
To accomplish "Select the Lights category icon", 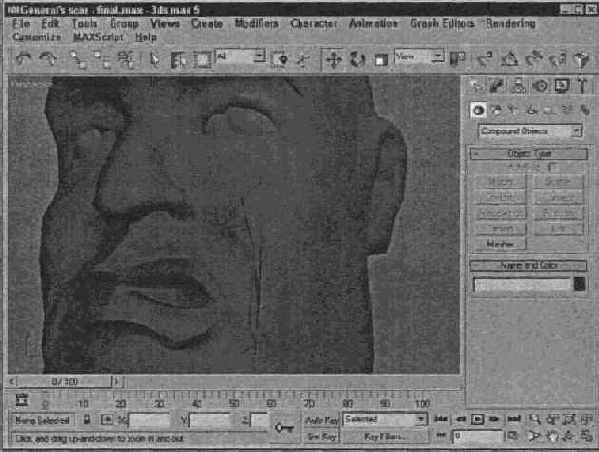I will pos(514,110).
